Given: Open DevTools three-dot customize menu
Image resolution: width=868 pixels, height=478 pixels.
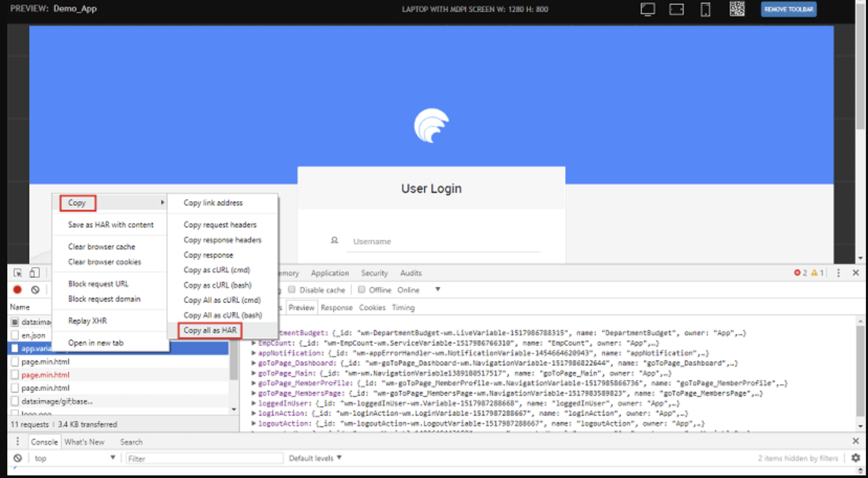Looking at the screenshot, I should (838, 273).
